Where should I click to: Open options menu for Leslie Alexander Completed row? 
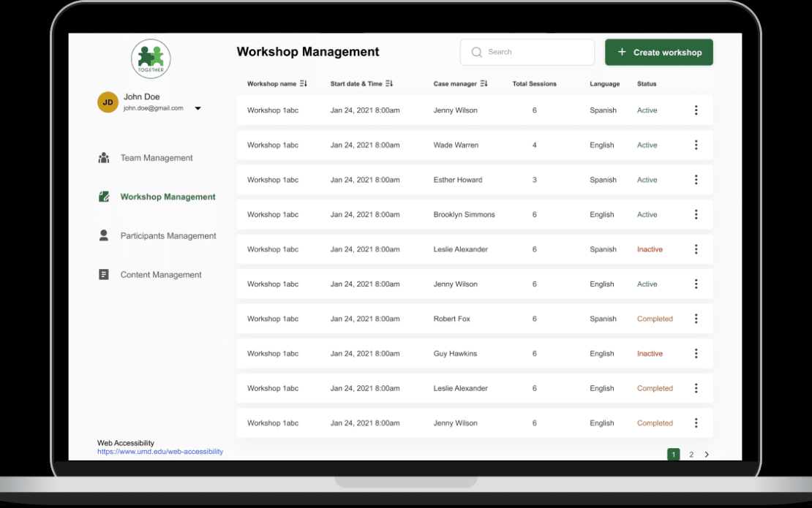point(696,388)
